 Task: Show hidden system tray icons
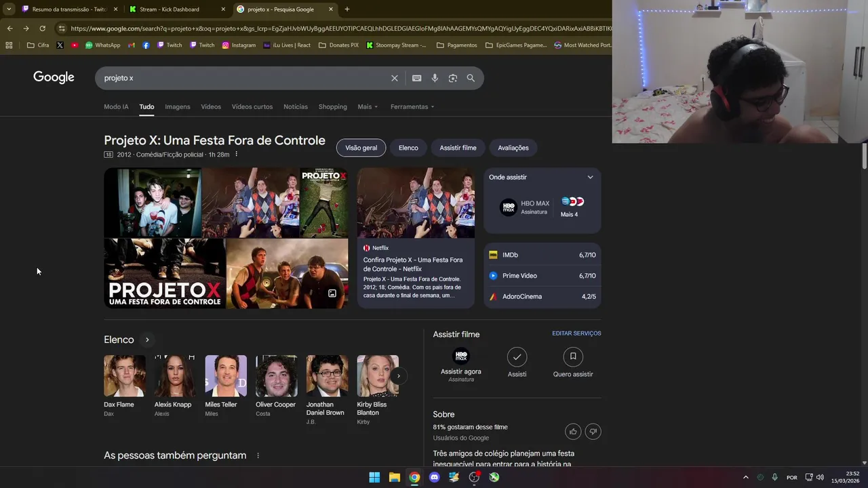(x=746, y=477)
